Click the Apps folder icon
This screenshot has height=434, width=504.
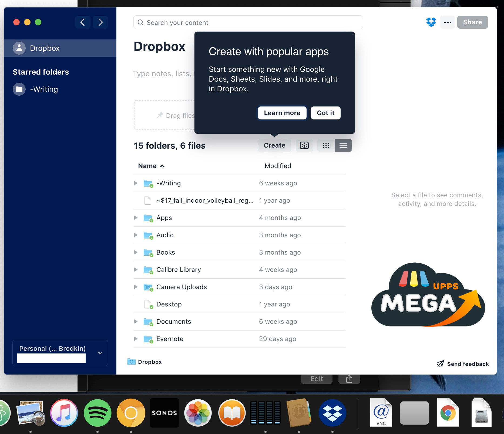tap(148, 218)
